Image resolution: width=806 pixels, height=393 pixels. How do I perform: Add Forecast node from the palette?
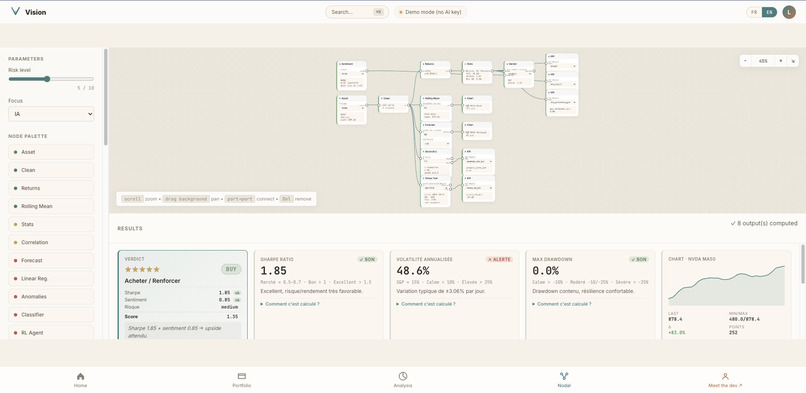51,260
